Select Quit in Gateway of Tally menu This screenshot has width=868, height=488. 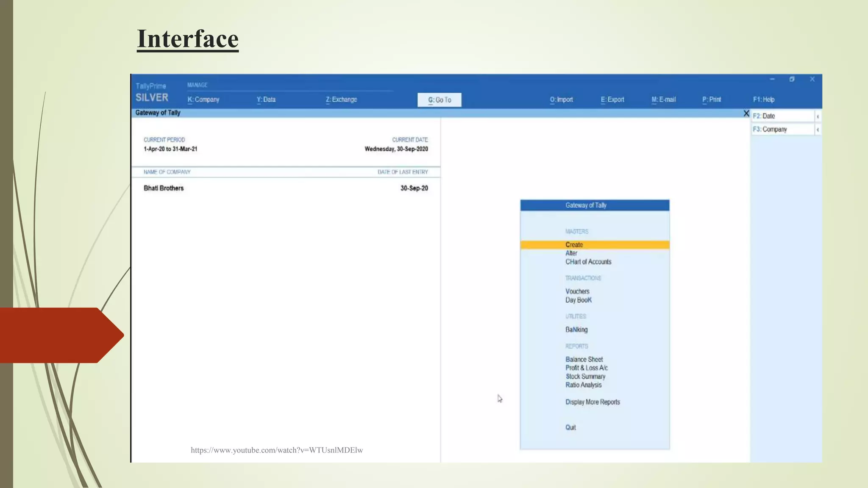(570, 427)
